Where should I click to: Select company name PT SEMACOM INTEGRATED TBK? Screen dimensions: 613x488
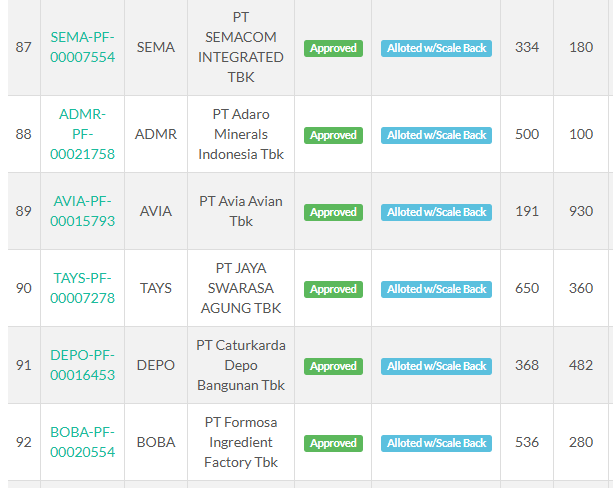pos(241,47)
